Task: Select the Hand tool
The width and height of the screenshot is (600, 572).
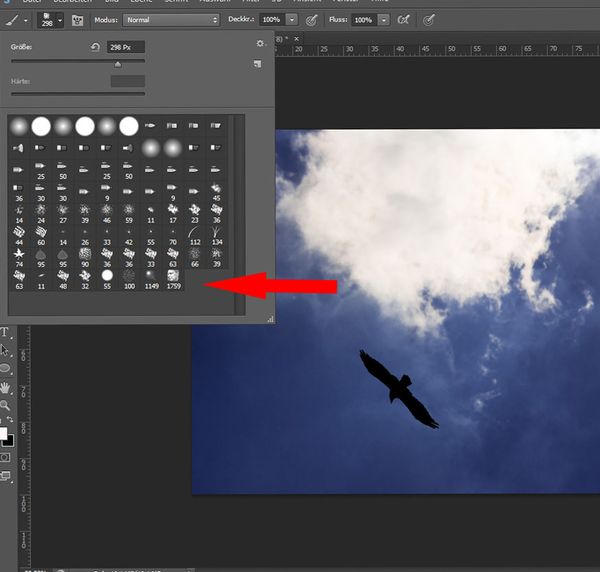Action: pos(5,387)
